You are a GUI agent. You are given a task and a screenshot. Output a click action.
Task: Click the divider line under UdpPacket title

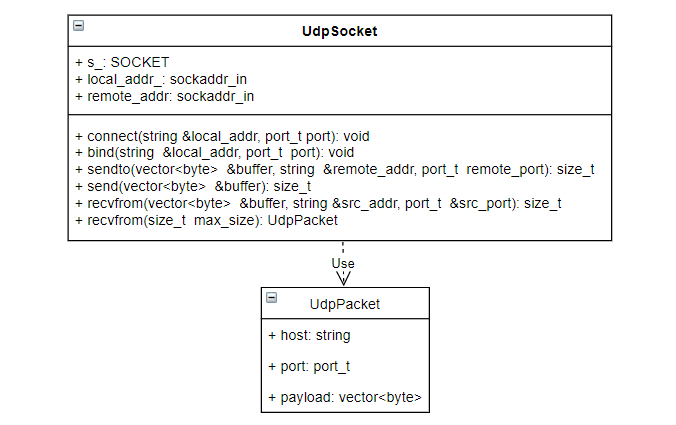(344, 319)
